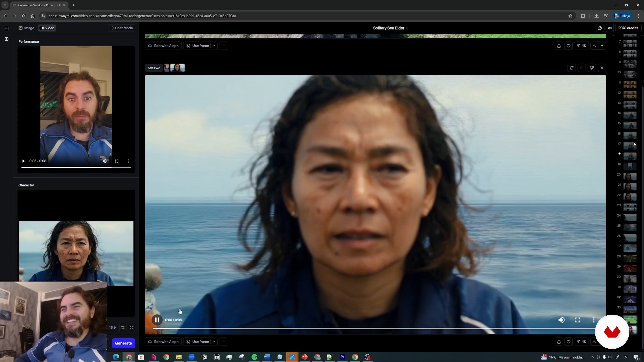This screenshot has height=362, width=644.
Task: Show hidden system tray icons chevron
Action: [592, 357]
